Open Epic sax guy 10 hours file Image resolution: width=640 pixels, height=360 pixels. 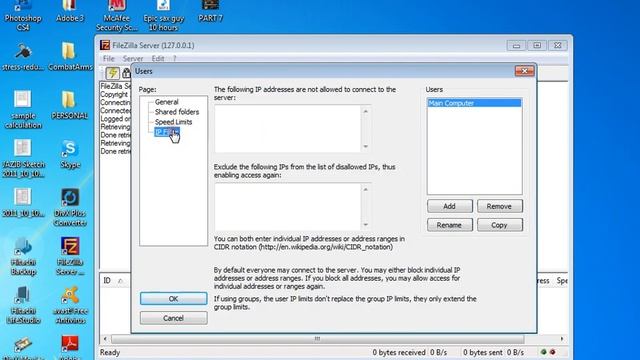pos(163,16)
